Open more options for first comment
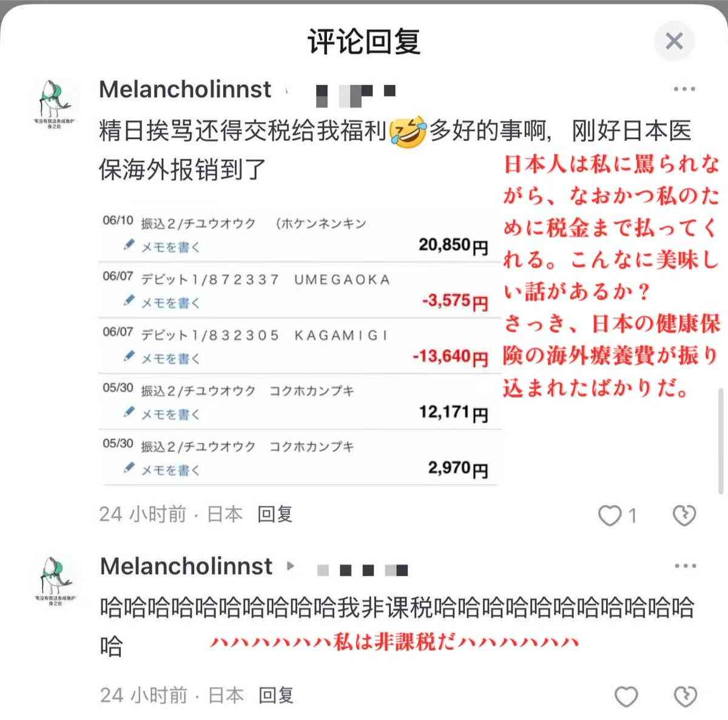Viewport: 728px width, 720px height. (x=684, y=89)
